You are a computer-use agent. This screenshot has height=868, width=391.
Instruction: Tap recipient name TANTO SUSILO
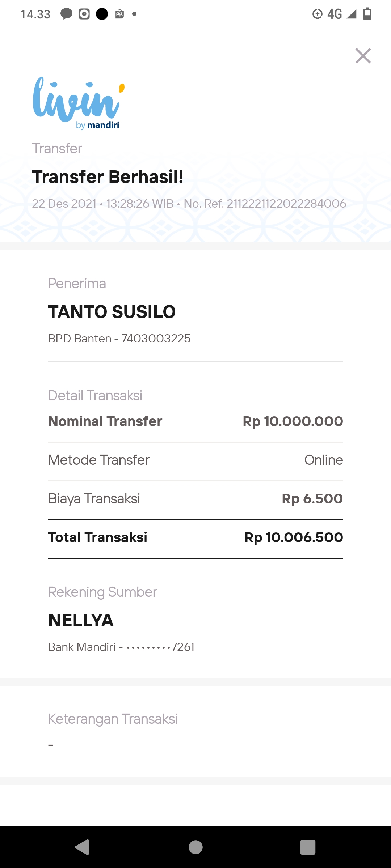(112, 312)
